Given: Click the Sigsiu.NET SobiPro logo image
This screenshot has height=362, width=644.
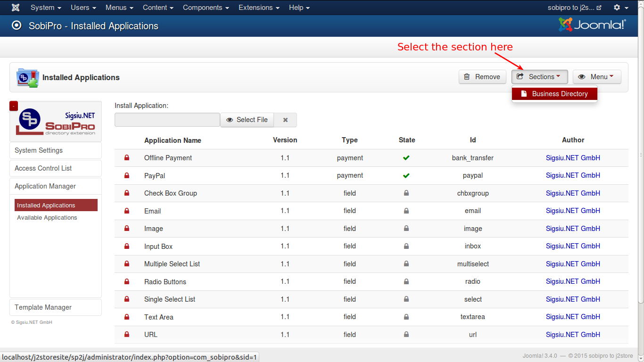Looking at the screenshot, I should pos(56,122).
